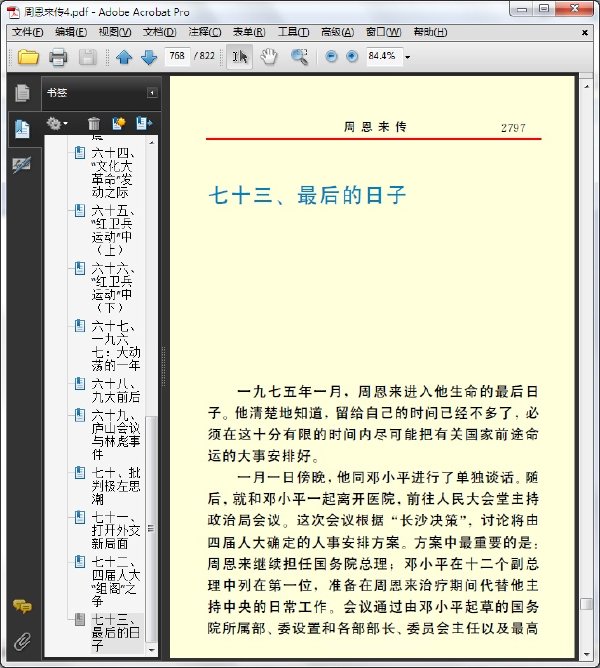Select bookmark 六十七、一九六七：大动荡的一年
The width and height of the screenshot is (600, 668).
tap(115, 346)
